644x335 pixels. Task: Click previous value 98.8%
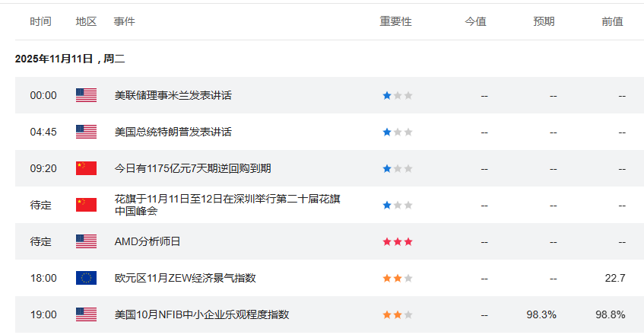coord(611,315)
